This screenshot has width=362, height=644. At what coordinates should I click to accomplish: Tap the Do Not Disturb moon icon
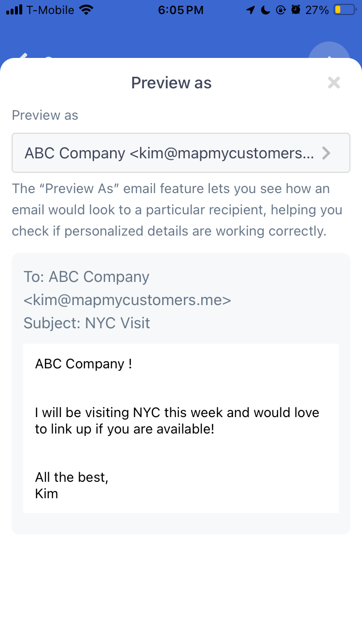(x=265, y=10)
